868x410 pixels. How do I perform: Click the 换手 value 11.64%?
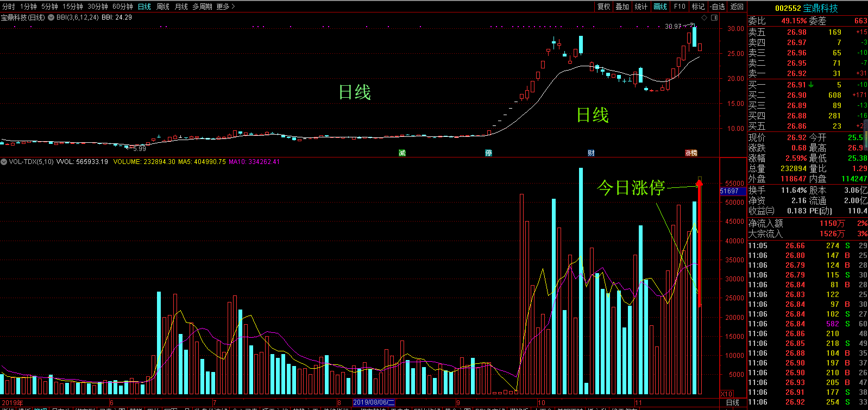(794, 191)
